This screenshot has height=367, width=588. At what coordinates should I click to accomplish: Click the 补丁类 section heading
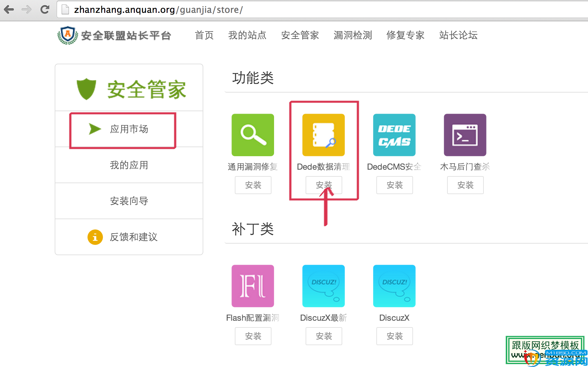coord(253,229)
